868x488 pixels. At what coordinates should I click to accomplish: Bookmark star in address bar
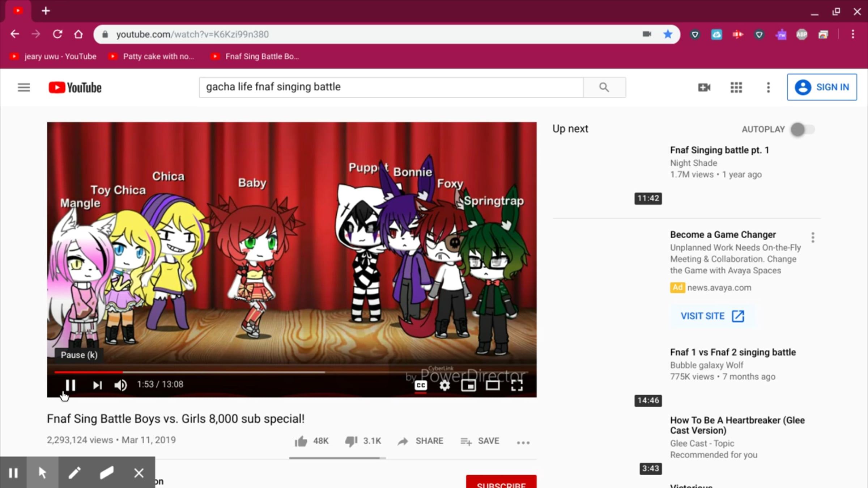(x=668, y=34)
